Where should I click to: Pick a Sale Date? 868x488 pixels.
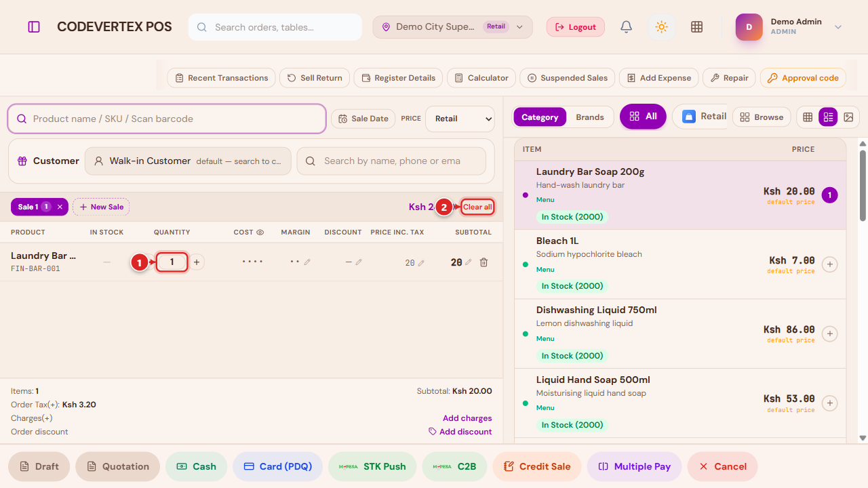click(363, 119)
